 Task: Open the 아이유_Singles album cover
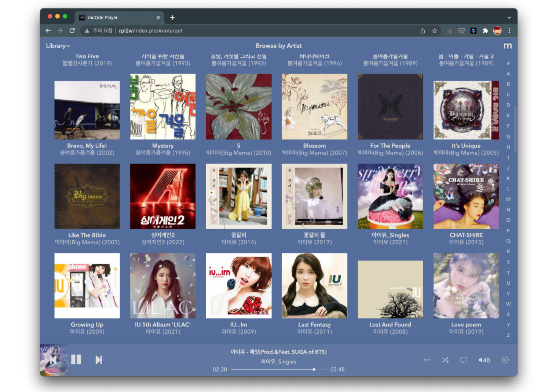[x=390, y=196]
